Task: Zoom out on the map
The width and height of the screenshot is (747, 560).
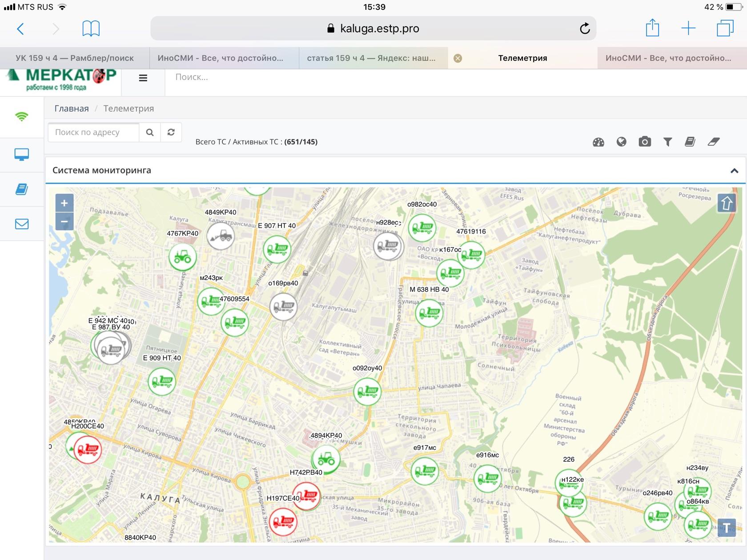Action: click(x=64, y=221)
